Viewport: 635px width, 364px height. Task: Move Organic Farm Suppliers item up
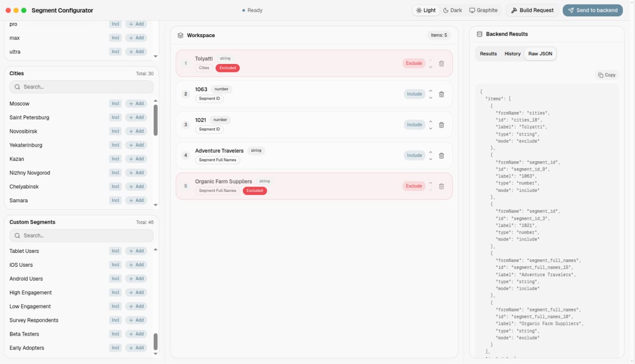(x=431, y=183)
